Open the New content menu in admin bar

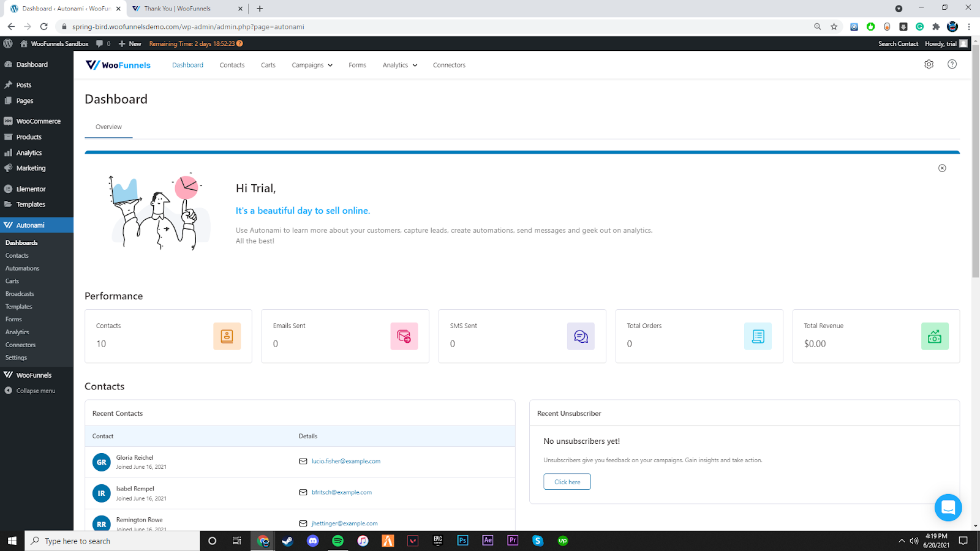click(x=130, y=43)
